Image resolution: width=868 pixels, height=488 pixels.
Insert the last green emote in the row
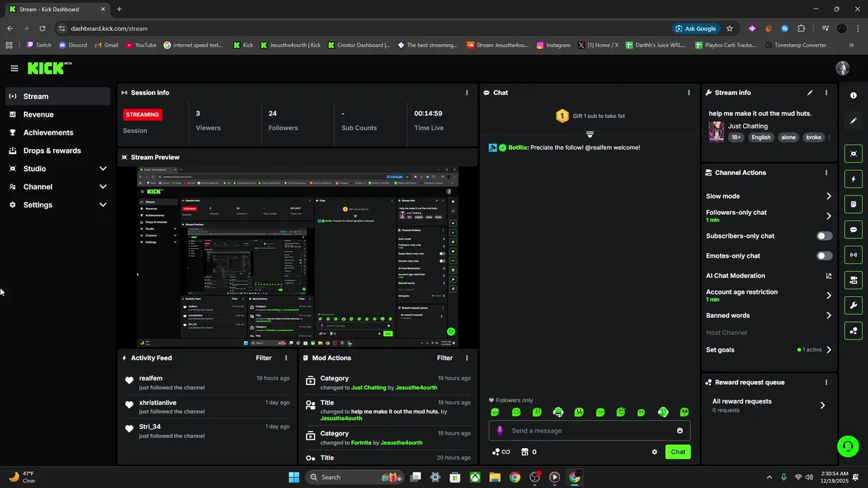pyautogui.click(x=684, y=412)
